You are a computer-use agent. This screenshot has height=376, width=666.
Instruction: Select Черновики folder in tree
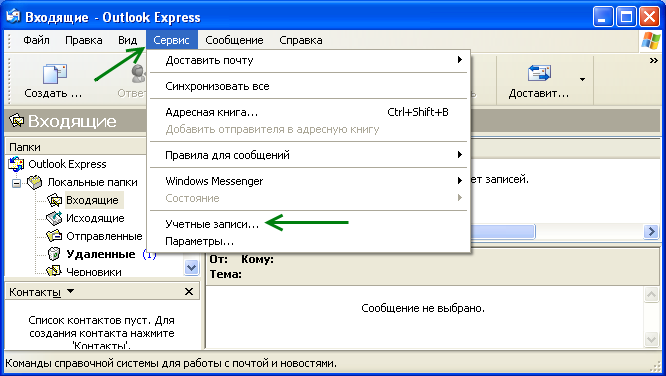pyautogui.click(x=93, y=271)
